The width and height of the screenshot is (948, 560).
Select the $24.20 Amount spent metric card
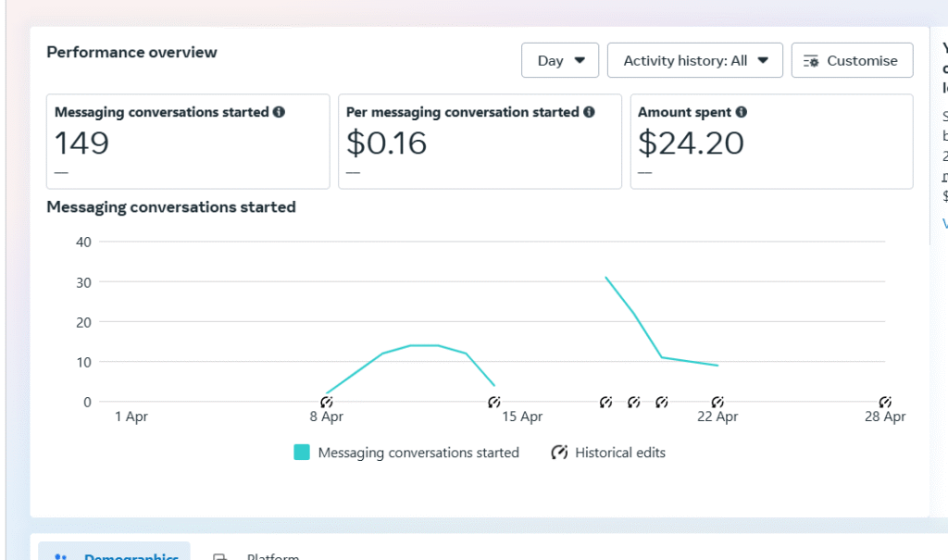[x=771, y=142]
